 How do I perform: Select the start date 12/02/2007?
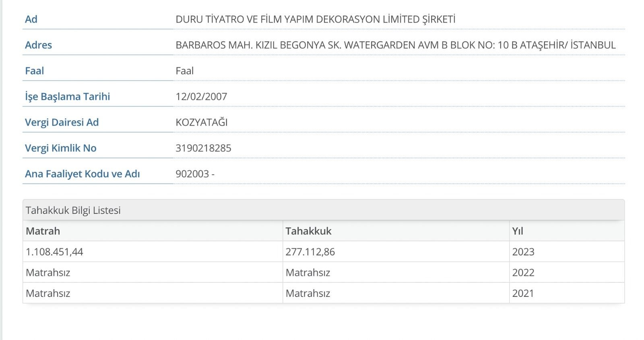click(x=201, y=97)
